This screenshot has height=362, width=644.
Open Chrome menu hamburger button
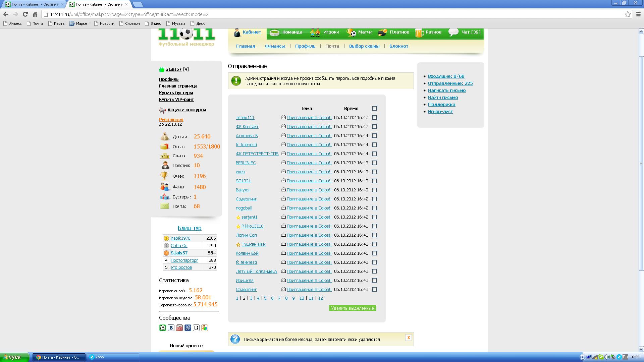(x=638, y=14)
